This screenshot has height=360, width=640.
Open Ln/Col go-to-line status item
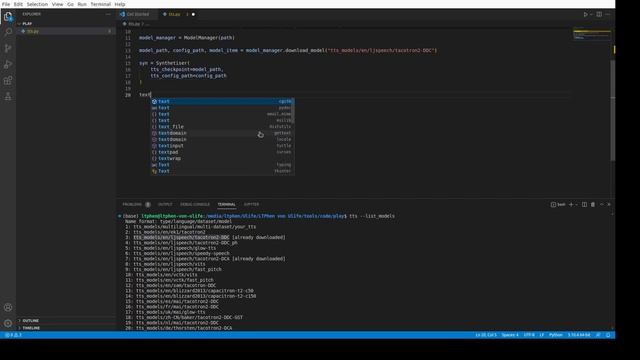pos(485,335)
